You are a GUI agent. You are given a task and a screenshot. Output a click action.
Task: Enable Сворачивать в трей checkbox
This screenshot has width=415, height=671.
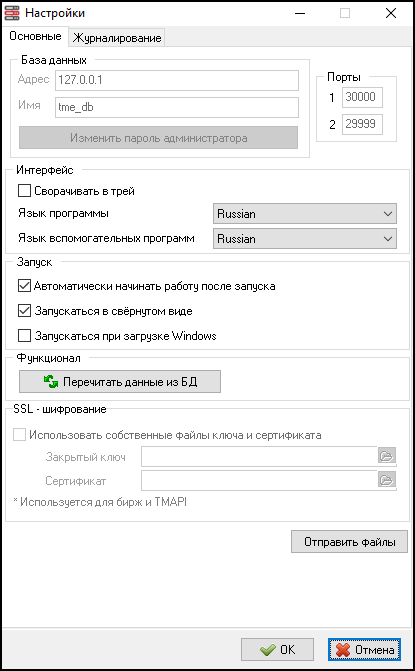click(x=24, y=191)
